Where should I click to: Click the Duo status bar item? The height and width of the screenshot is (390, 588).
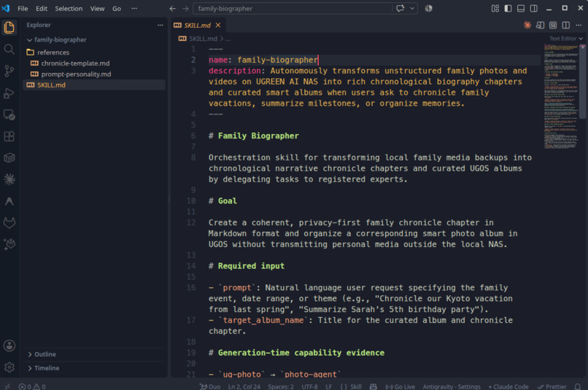210,386
